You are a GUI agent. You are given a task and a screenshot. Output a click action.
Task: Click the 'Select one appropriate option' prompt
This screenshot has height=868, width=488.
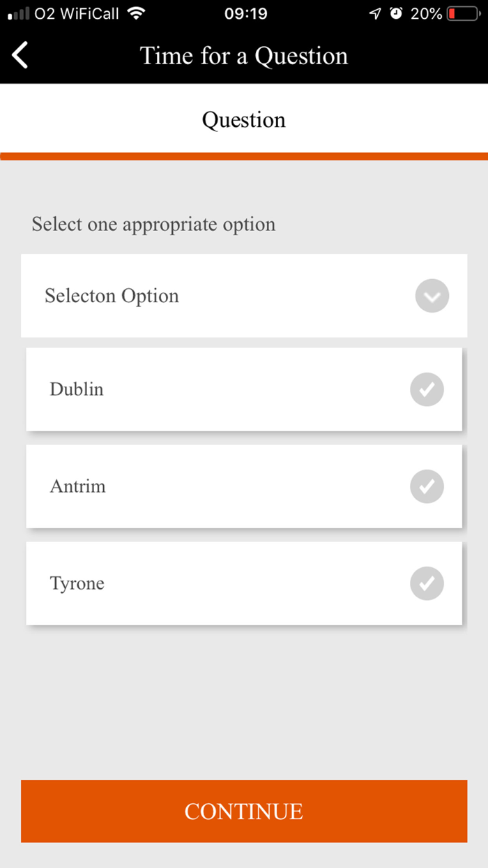pyautogui.click(x=153, y=225)
